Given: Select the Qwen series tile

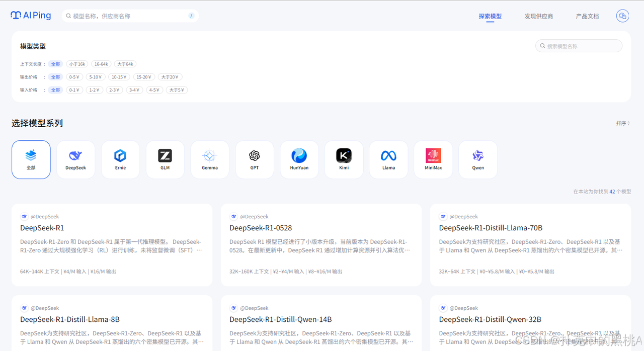Looking at the screenshot, I should pos(478,159).
